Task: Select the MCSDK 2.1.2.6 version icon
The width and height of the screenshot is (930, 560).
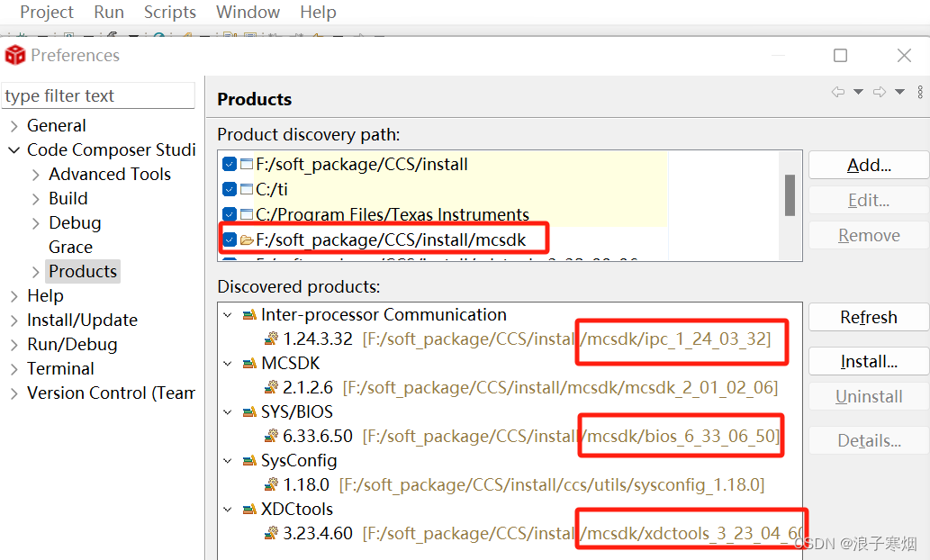Action: coord(271,387)
